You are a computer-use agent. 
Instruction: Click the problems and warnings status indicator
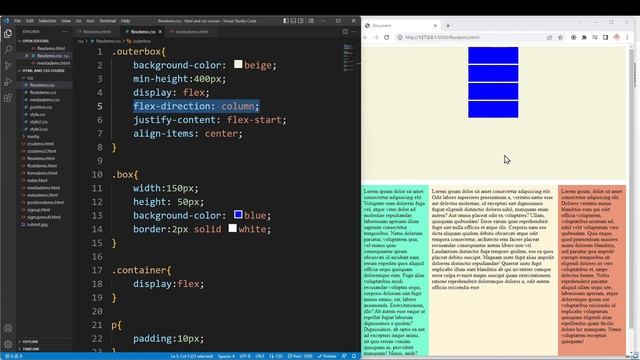[x=13, y=356]
